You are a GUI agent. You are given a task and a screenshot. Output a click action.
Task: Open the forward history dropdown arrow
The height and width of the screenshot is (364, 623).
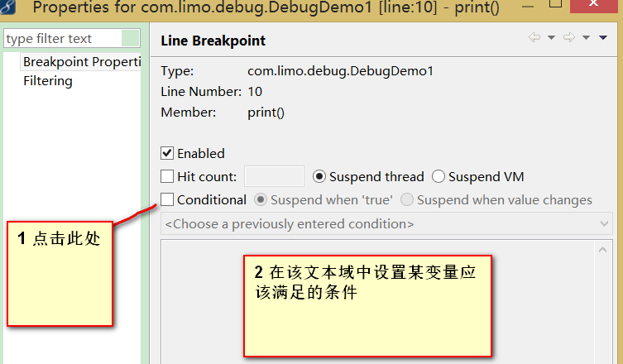[586, 38]
